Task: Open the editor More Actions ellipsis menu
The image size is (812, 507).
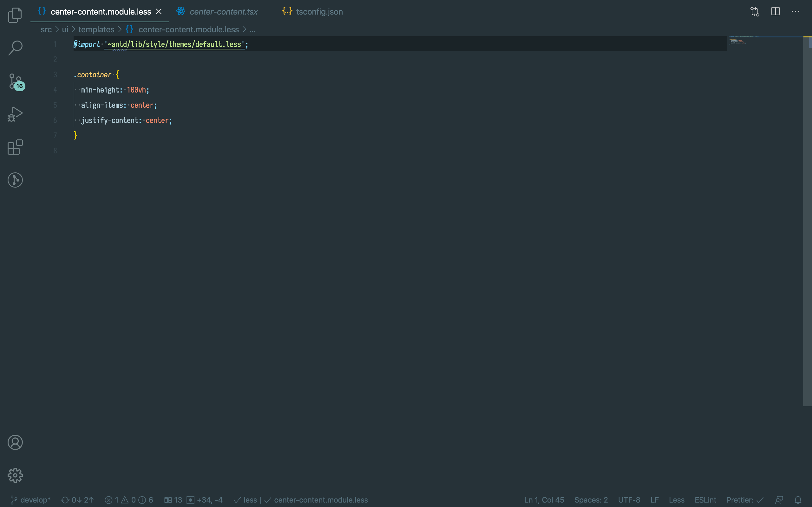Action: tap(795, 12)
